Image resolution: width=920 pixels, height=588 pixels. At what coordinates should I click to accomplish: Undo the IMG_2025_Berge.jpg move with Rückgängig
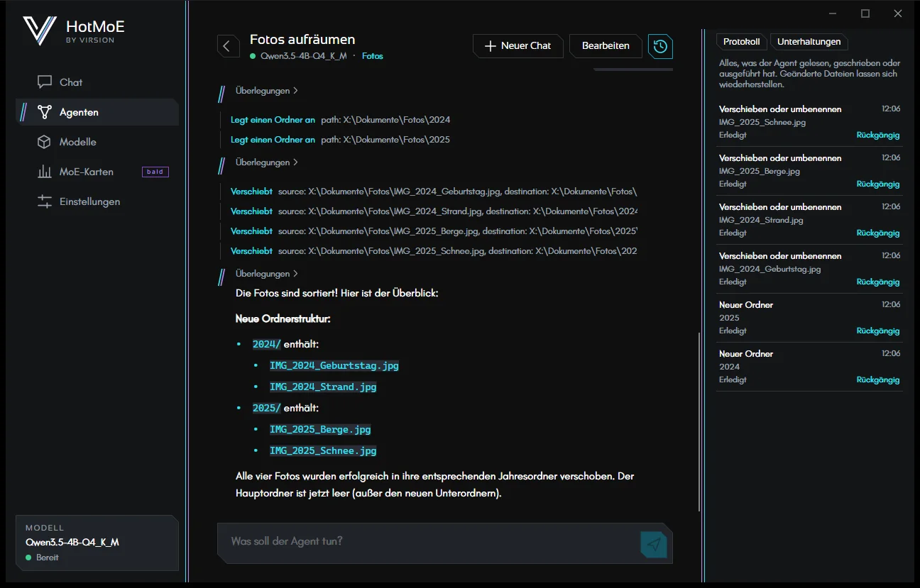coord(878,184)
